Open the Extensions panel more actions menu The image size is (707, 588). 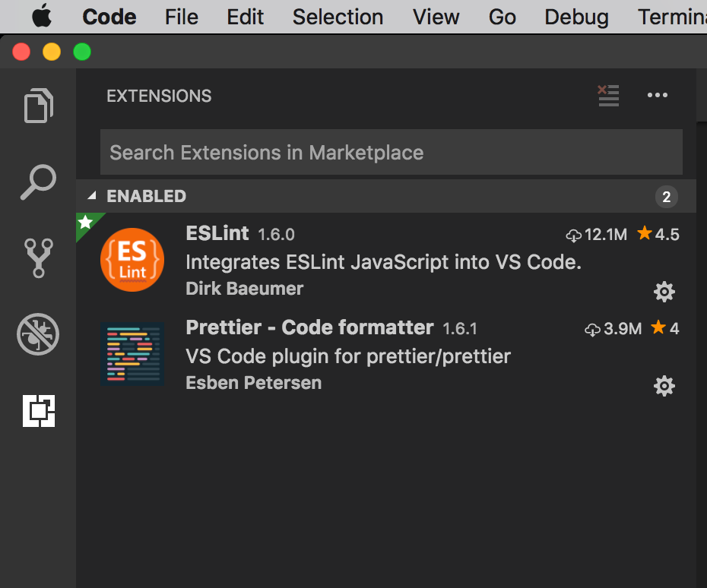[657, 96]
